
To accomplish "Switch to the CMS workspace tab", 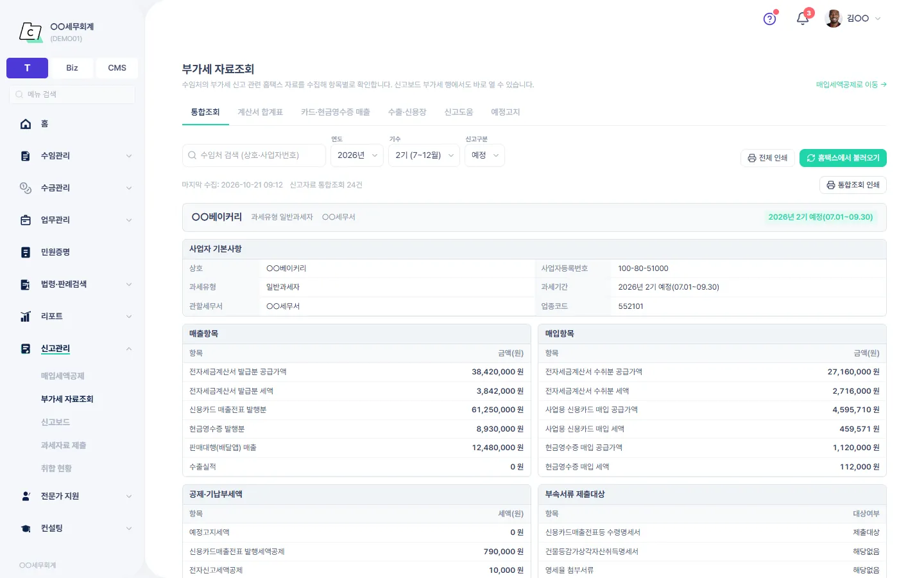I will [x=117, y=68].
